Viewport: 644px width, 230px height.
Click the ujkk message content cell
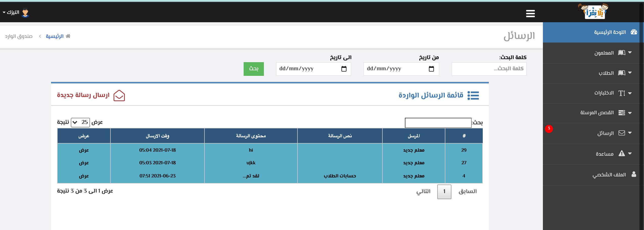pos(251,163)
